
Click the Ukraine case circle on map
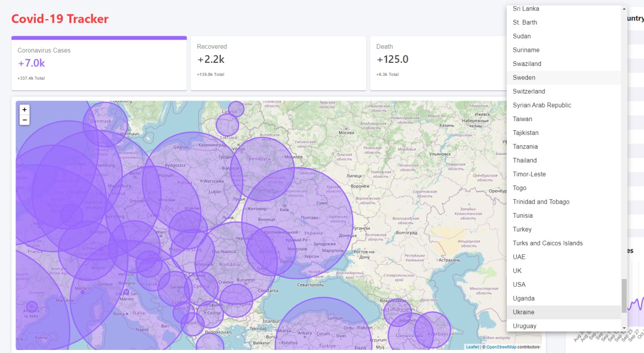[x=297, y=223]
